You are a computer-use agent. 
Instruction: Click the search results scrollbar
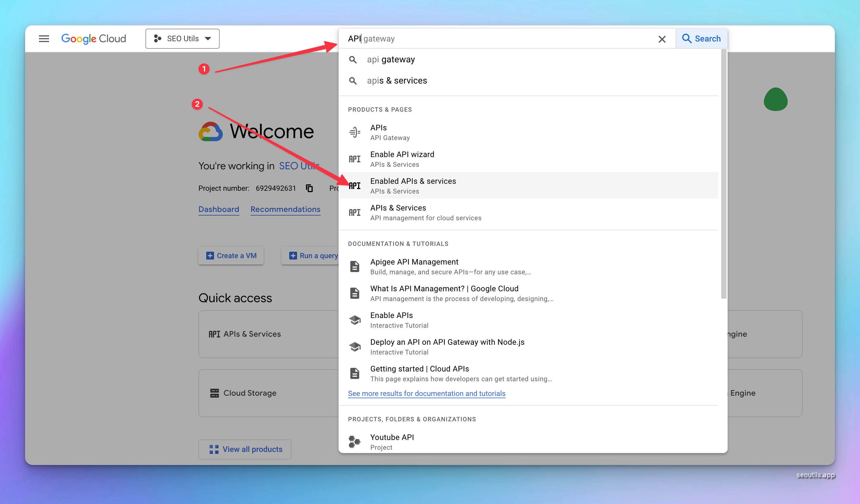click(x=723, y=174)
